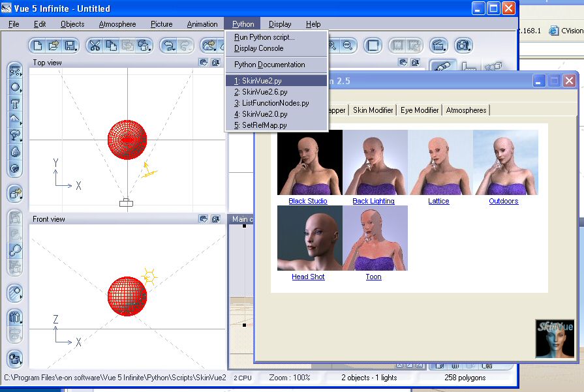
Task: Load an atmosphere with cloud icon
Action: click(209, 46)
